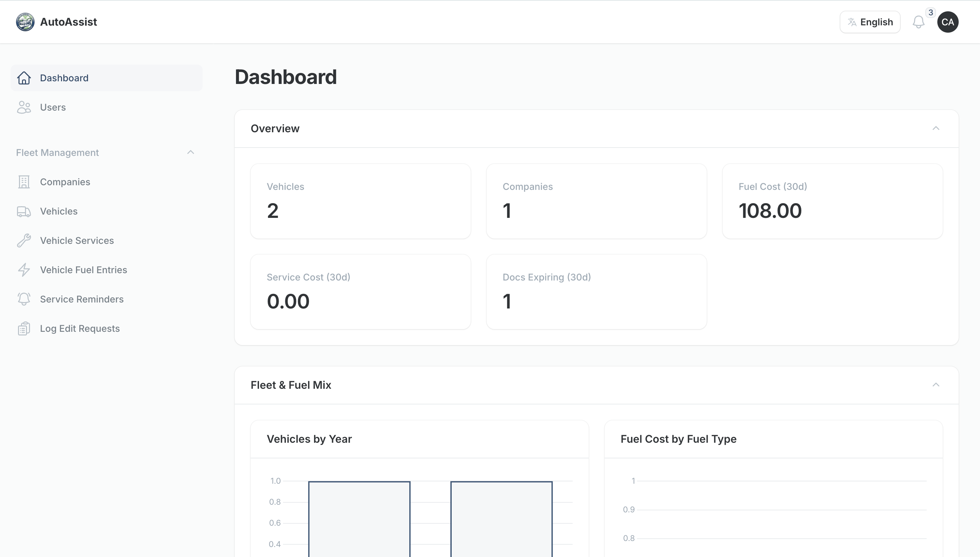Image resolution: width=980 pixels, height=557 pixels.
Task: Collapse the Fleet & Fuel Mix panel
Action: click(x=936, y=385)
